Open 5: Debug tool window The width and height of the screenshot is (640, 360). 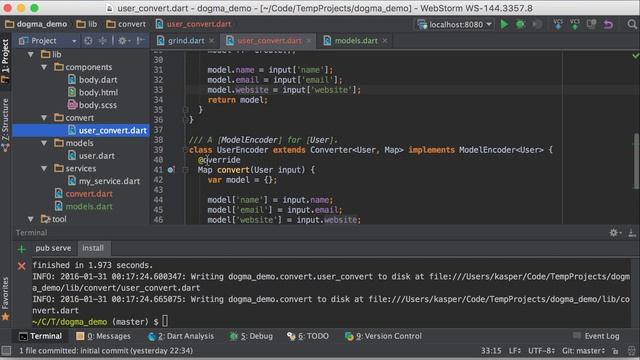(x=251, y=336)
